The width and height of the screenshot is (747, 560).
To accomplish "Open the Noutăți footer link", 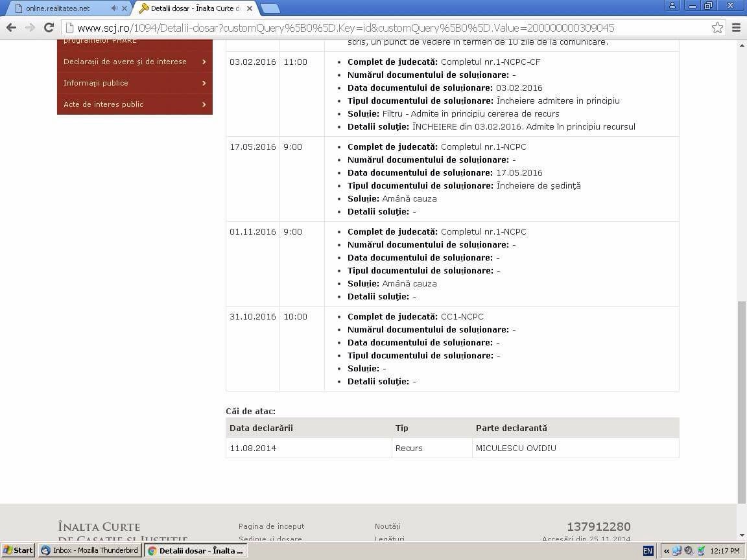I will click(x=387, y=526).
